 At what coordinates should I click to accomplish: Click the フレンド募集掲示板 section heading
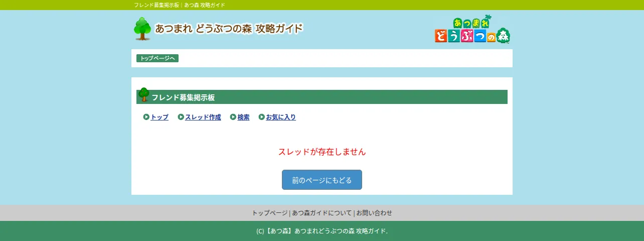pos(183,97)
